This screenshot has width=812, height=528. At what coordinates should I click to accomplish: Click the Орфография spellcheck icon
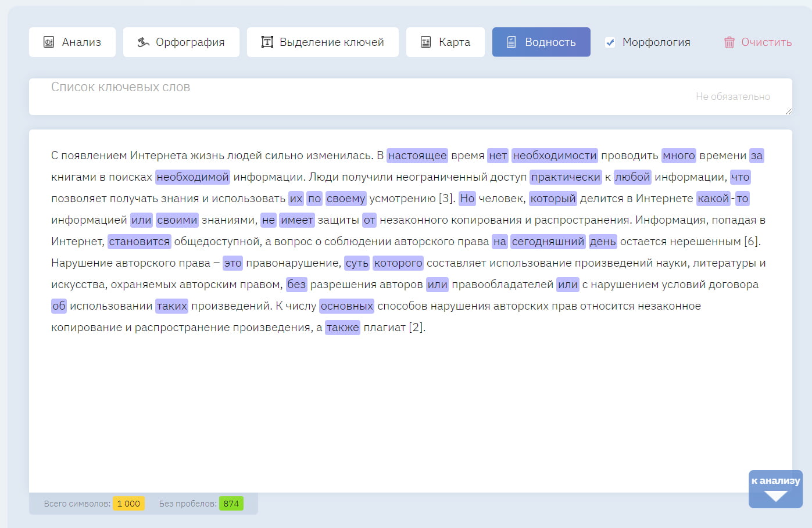tap(143, 42)
